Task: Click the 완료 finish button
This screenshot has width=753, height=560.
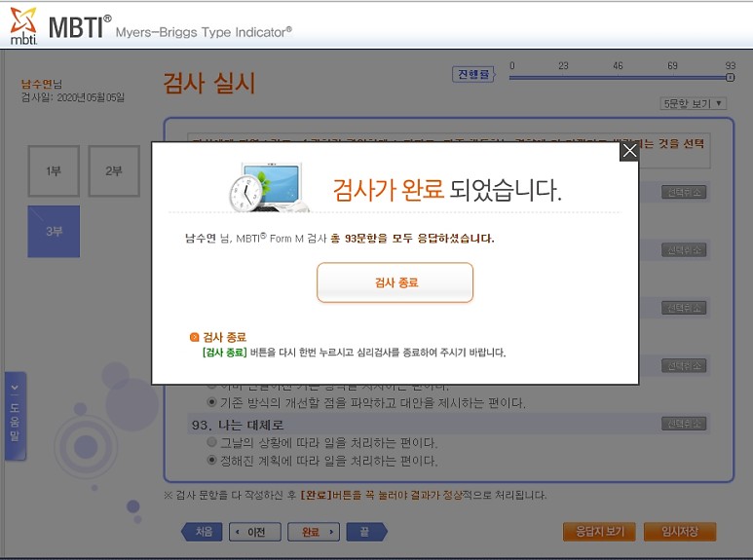Action: (313, 532)
